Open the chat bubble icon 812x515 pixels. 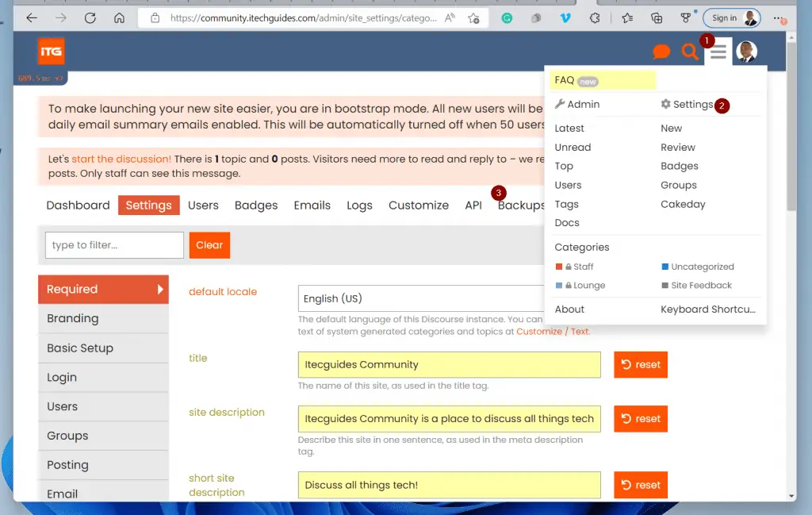tap(661, 52)
